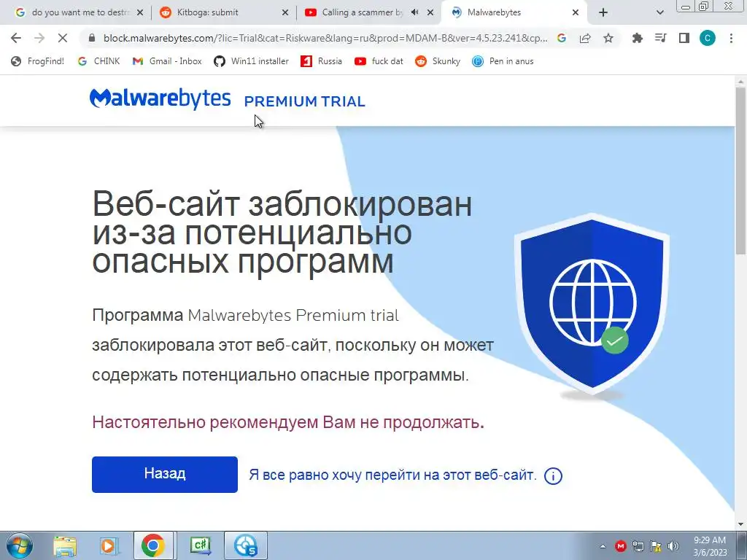Open the media player taskbar icon
The image size is (747, 560).
click(109, 545)
